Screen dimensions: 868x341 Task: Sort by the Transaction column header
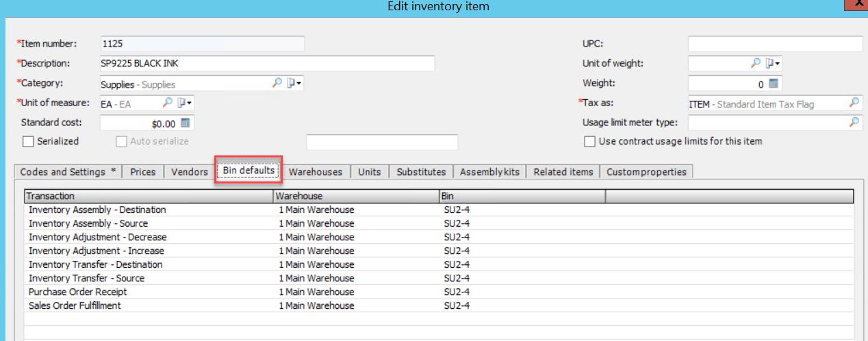pyautogui.click(x=149, y=197)
